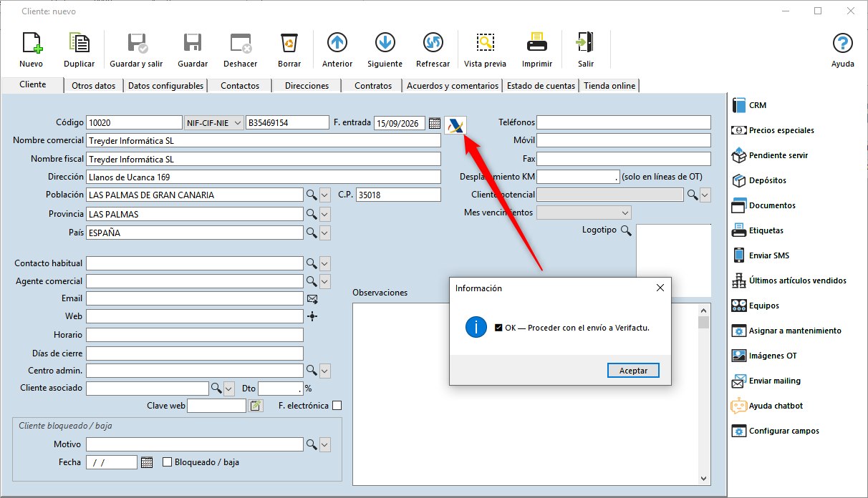Close the Información dialog with the X
This screenshot has height=498, width=868.
(x=660, y=288)
